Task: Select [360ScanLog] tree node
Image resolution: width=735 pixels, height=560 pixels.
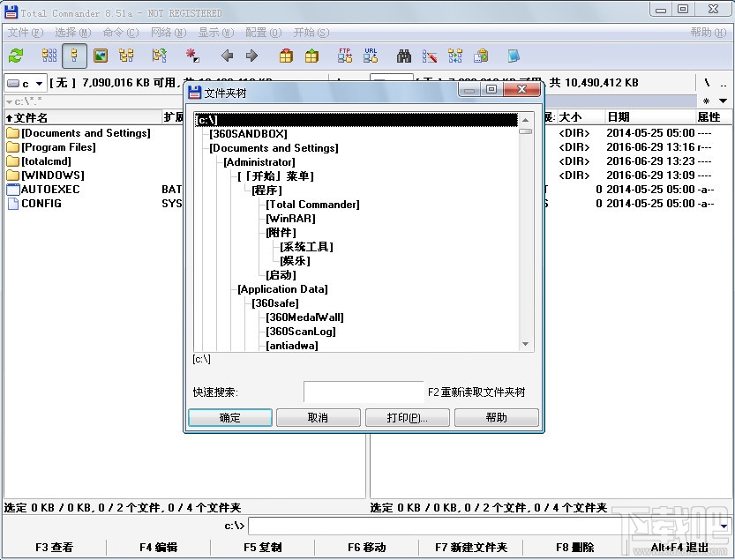Action: pos(301,332)
